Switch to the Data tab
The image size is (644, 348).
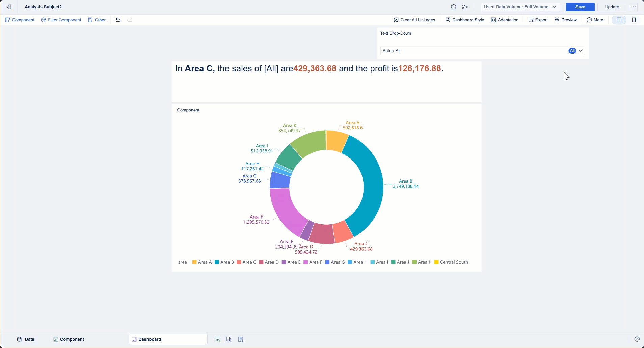[26, 339]
